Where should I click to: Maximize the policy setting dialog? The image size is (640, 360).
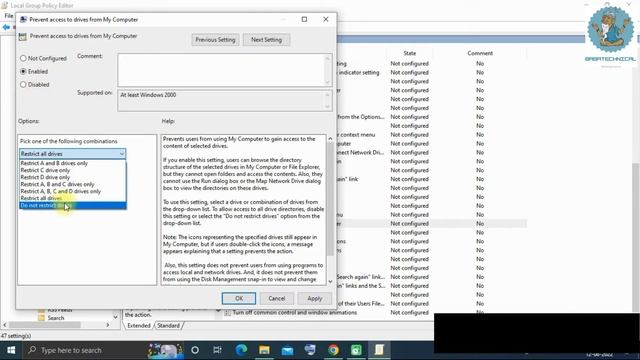[x=304, y=19]
